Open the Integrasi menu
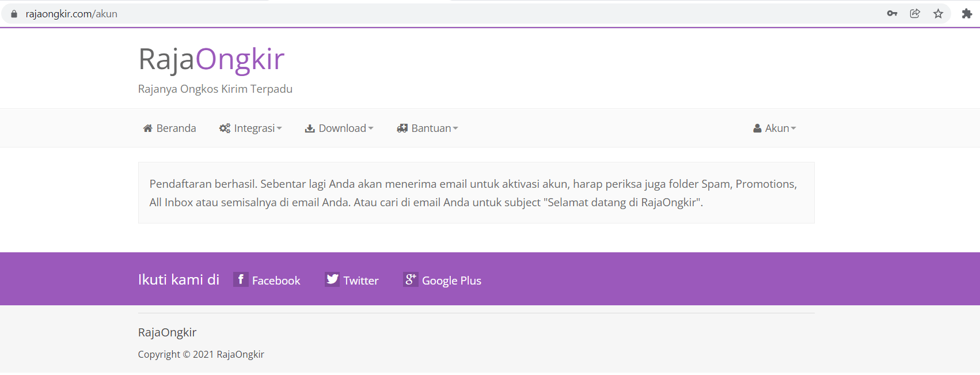 point(250,128)
